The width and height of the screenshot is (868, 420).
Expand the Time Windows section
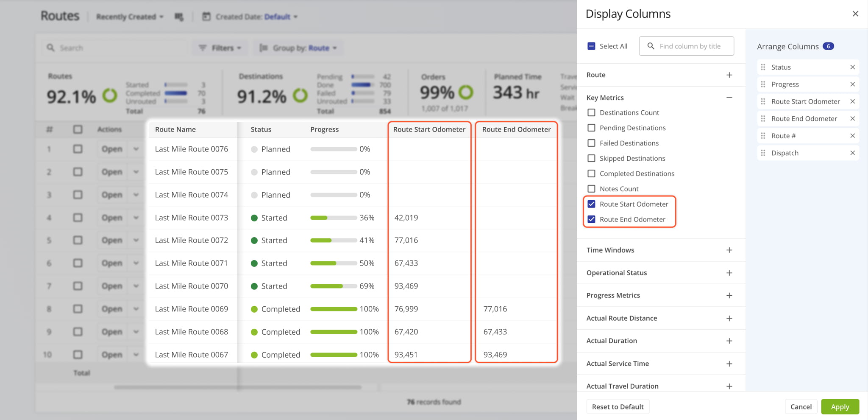click(x=729, y=250)
